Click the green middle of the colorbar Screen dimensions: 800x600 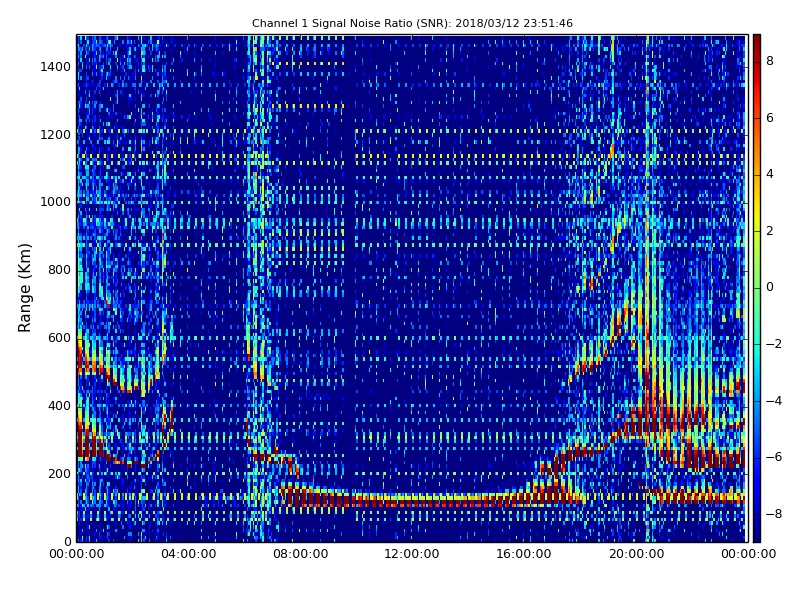point(757,288)
